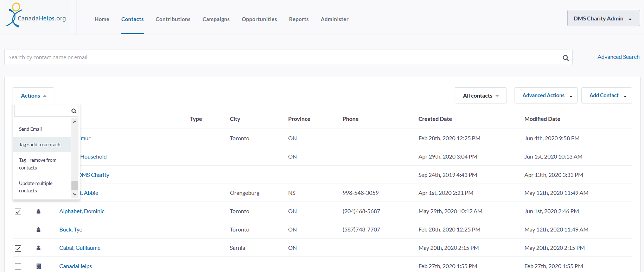The width and height of the screenshot is (644, 272).
Task: Click individual icon beside Alphabet, Dominic
Action: (x=39, y=211)
